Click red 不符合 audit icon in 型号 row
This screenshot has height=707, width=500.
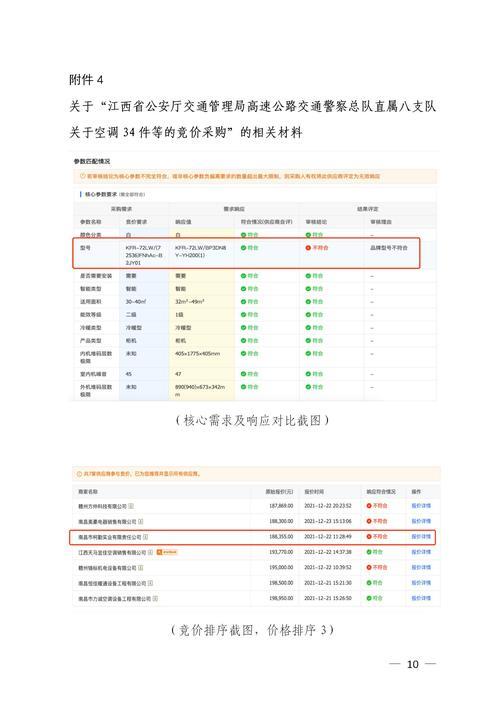point(308,248)
